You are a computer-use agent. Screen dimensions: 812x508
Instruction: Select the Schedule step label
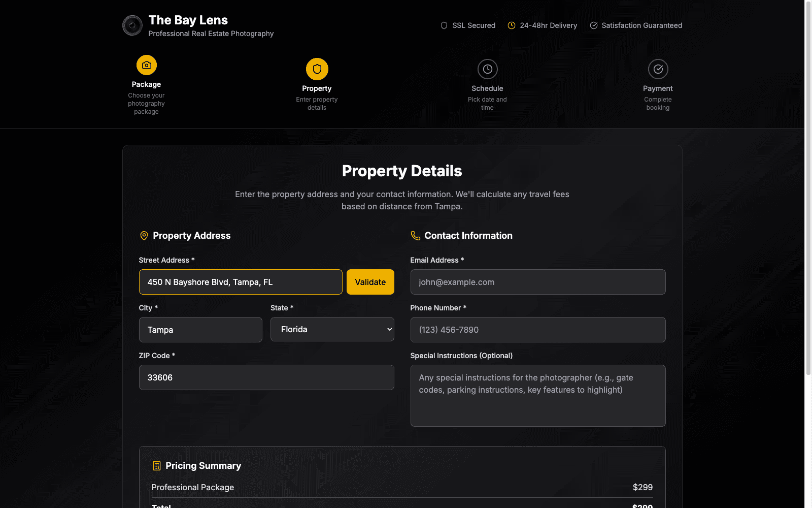tap(488, 88)
